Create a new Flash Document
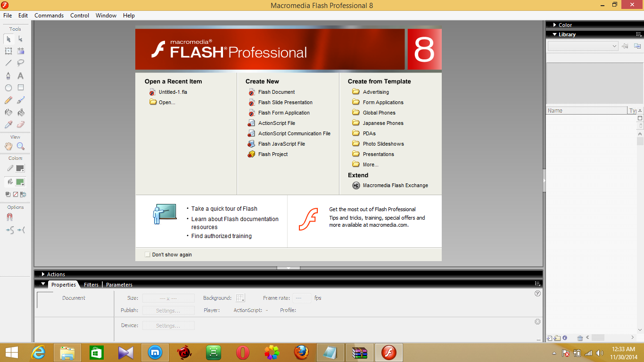644x362 pixels. click(x=277, y=92)
